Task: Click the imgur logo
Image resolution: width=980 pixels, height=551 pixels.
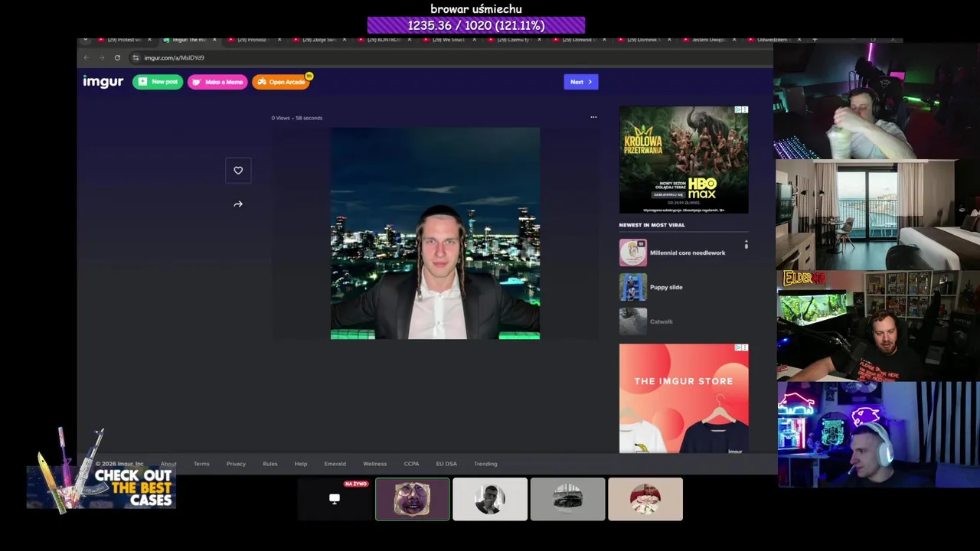Action: click(103, 82)
